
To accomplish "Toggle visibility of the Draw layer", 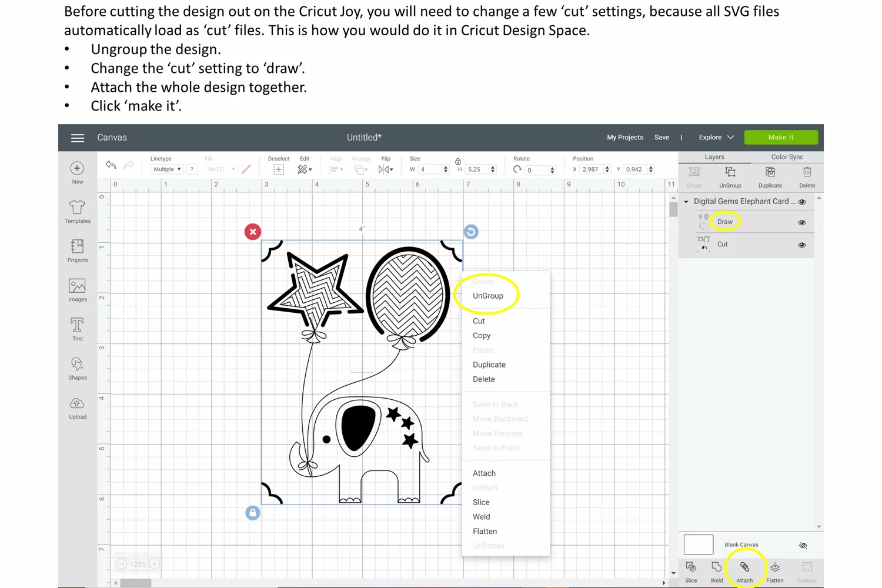I will click(802, 223).
